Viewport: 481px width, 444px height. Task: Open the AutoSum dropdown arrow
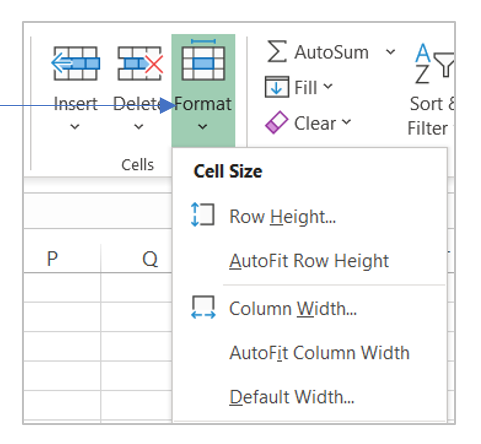coord(390,52)
